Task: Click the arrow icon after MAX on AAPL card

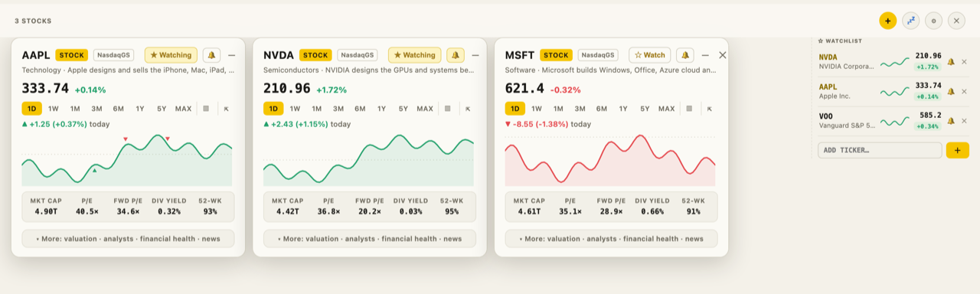Action: pyautogui.click(x=226, y=109)
